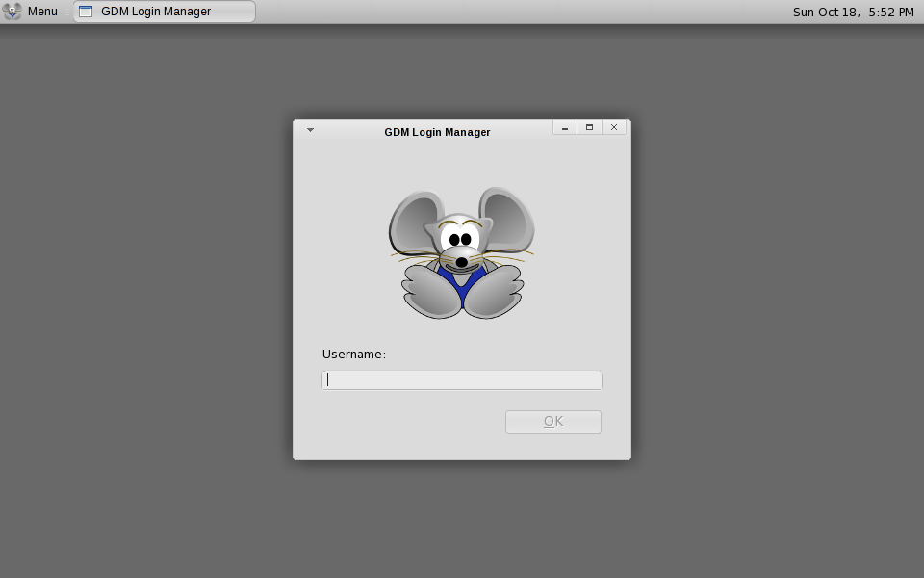This screenshot has height=578, width=924.
Task: Click the OK button
Action: click(x=553, y=422)
